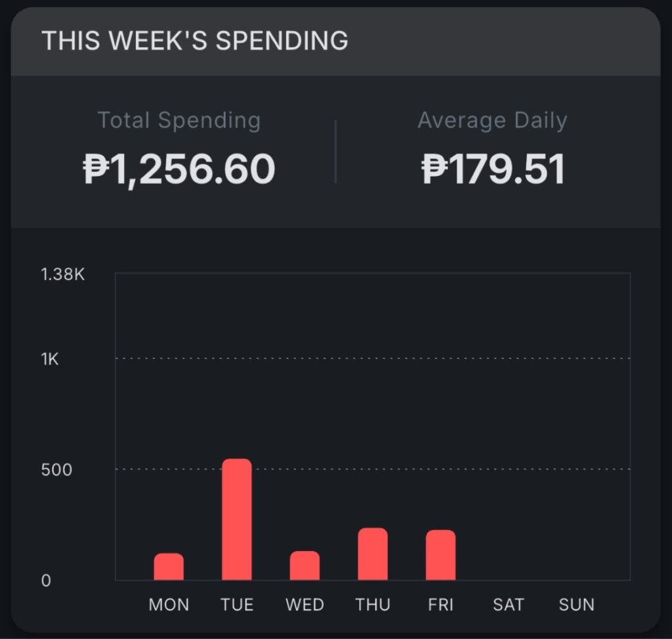This screenshot has width=672, height=639.
Task: Select the Average Daily label
Action: (x=492, y=120)
